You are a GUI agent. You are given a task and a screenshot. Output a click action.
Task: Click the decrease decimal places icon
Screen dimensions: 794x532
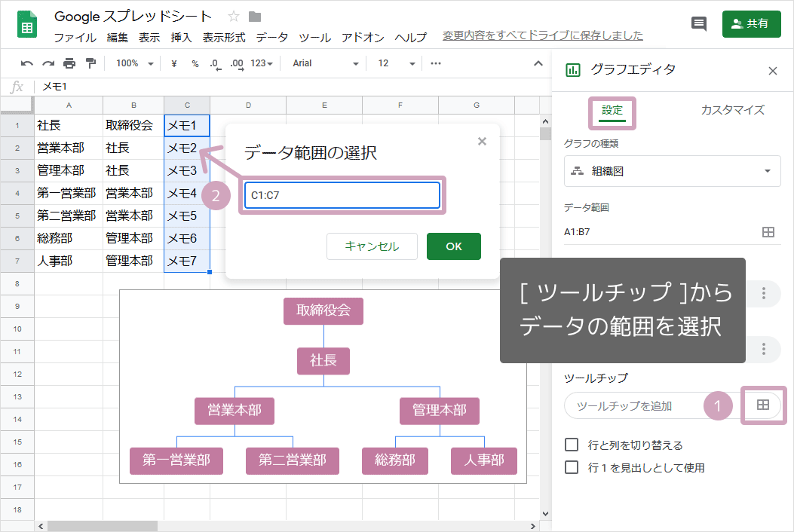click(x=215, y=63)
